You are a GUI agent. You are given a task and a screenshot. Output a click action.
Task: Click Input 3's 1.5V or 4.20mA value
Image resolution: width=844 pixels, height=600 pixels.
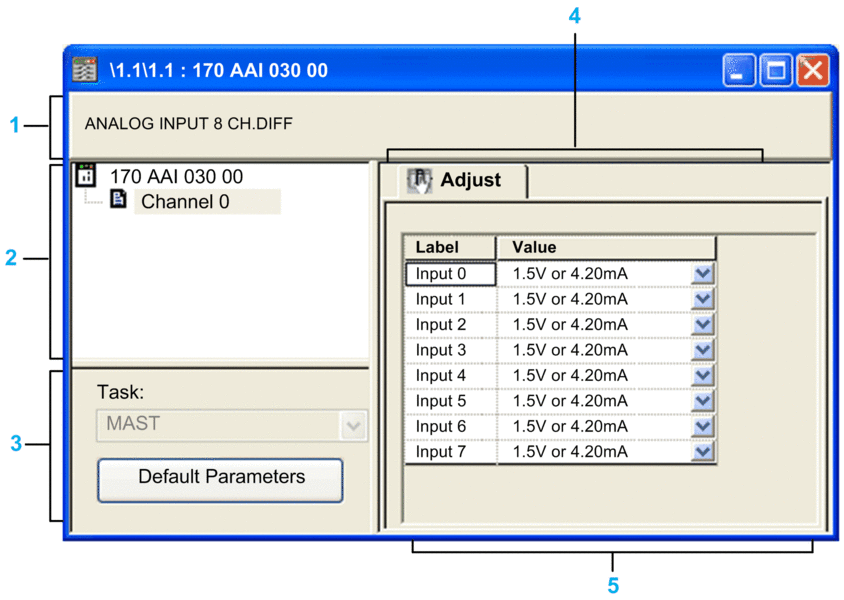pyautogui.click(x=570, y=350)
